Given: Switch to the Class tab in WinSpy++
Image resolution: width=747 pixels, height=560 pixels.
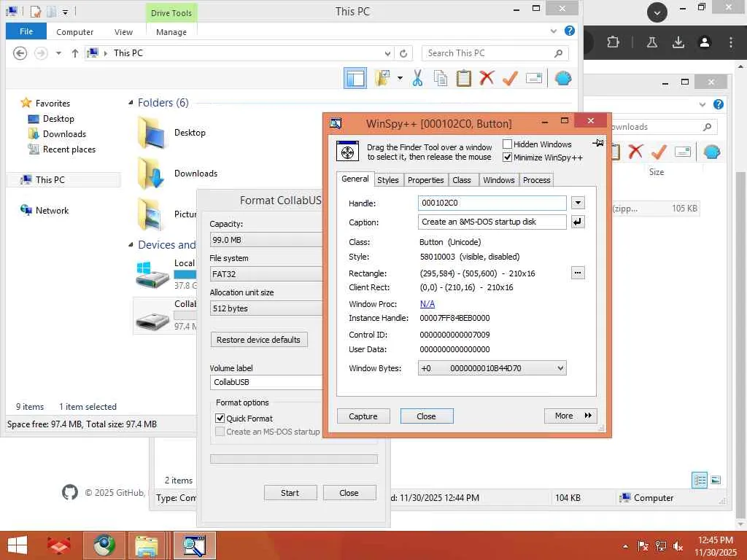Looking at the screenshot, I should [461, 180].
